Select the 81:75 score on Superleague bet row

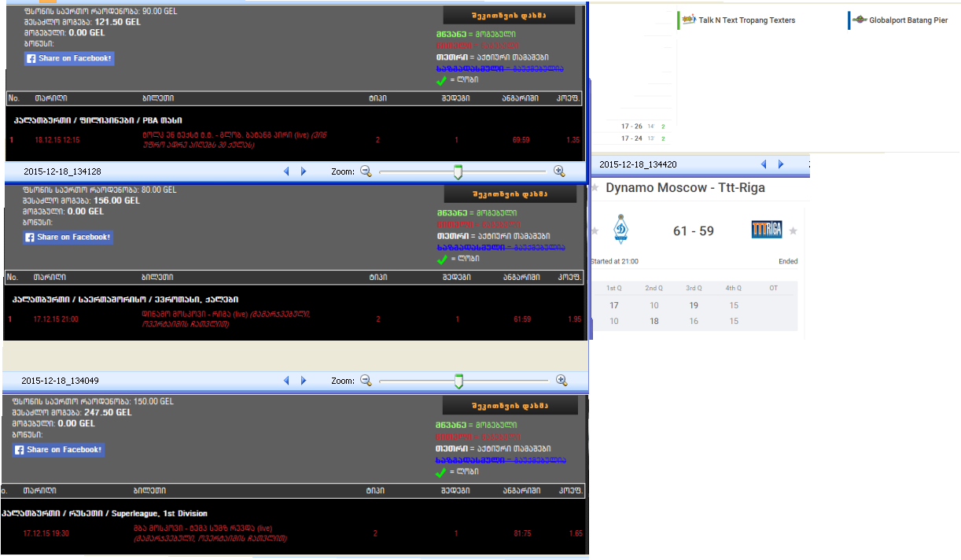(522, 533)
